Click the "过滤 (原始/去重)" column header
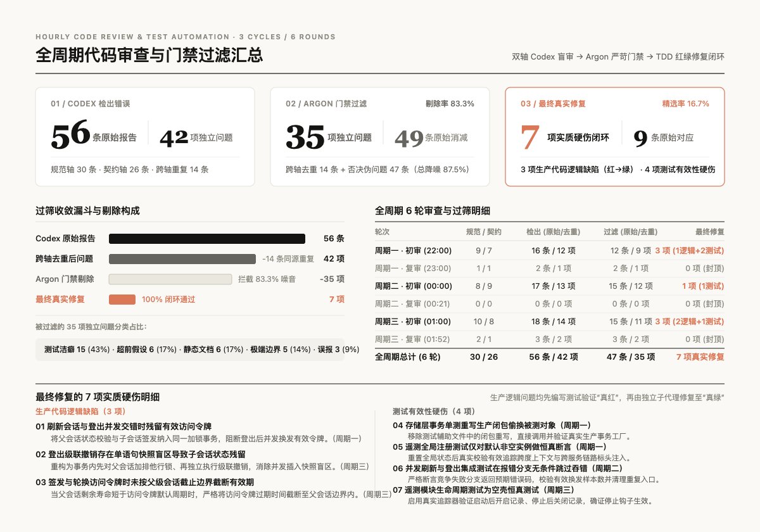The width and height of the screenshot is (760, 532). click(x=630, y=232)
